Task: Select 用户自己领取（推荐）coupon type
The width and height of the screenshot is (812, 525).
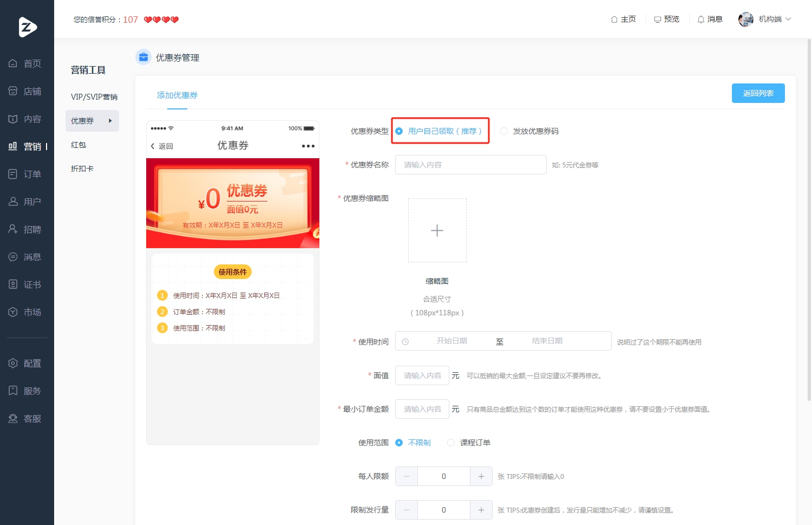Action: pyautogui.click(x=438, y=131)
